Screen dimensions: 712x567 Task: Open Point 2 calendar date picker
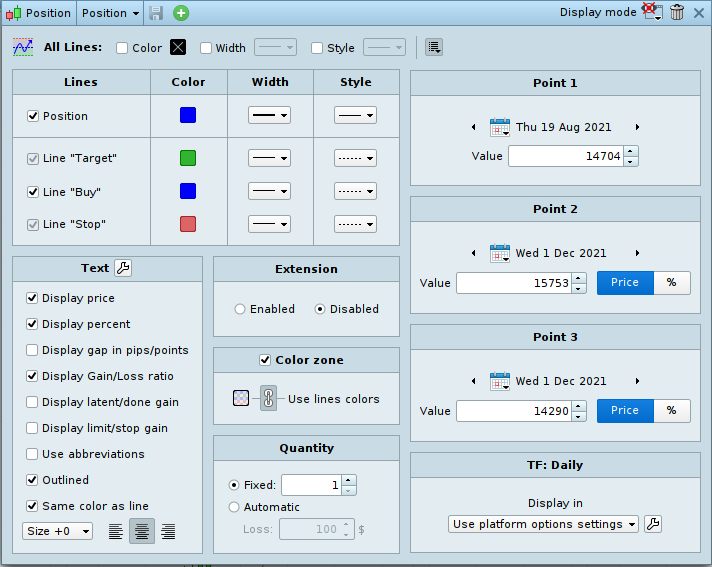pos(499,253)
